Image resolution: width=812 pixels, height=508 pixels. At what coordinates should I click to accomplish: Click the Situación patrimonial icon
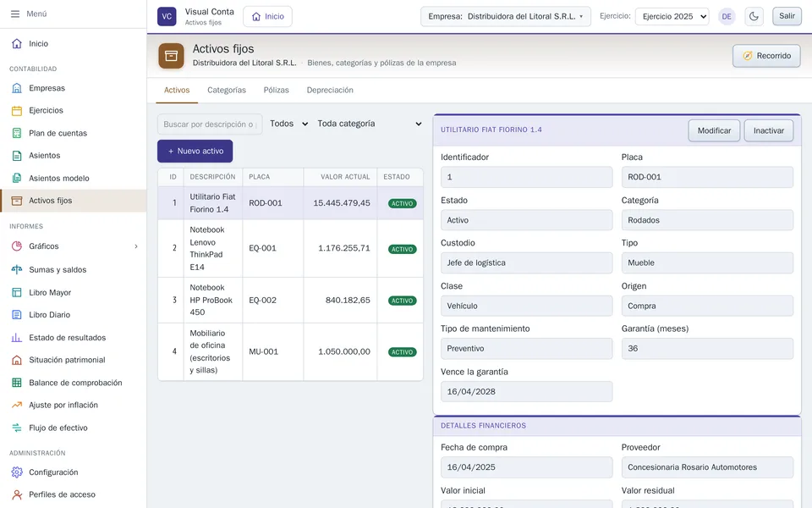[17, 360]
